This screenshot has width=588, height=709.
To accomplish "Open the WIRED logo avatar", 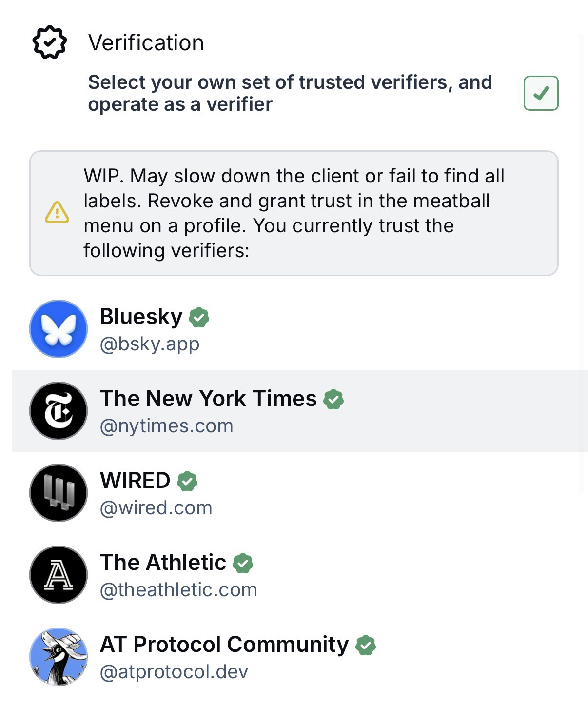I will (59, 493).
